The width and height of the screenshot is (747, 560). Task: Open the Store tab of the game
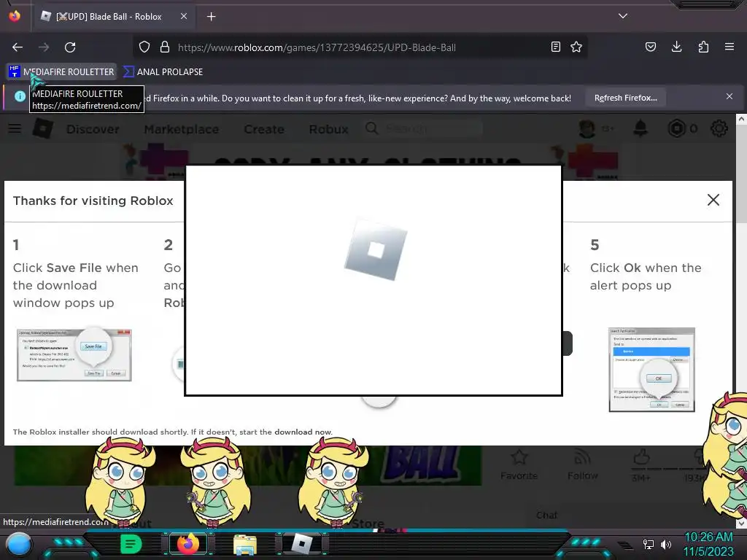point(368,524)
